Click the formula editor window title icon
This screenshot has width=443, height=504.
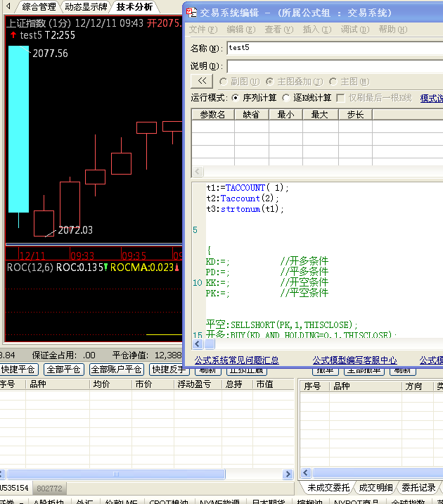(191, 13)
